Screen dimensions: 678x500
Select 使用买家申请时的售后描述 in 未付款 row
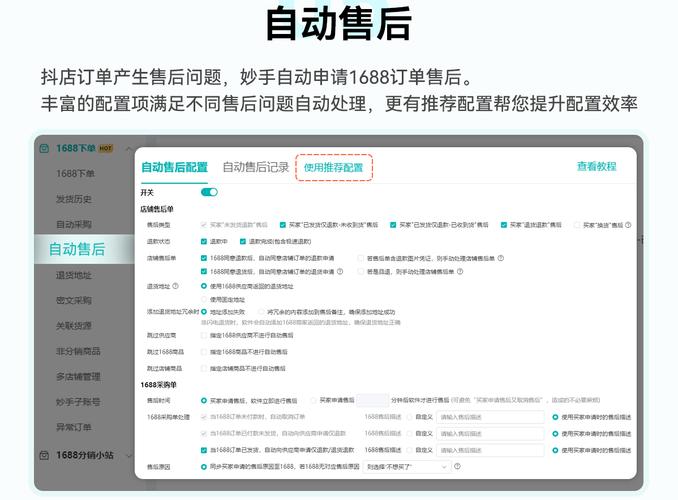pos(555,417)
